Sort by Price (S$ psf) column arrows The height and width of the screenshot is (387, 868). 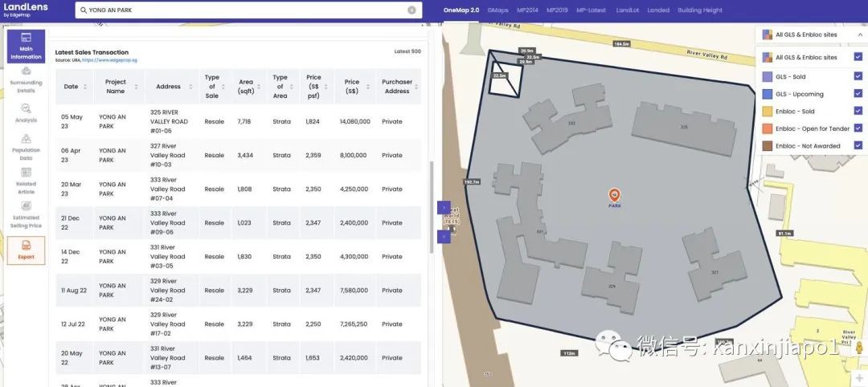click(326, 86)
